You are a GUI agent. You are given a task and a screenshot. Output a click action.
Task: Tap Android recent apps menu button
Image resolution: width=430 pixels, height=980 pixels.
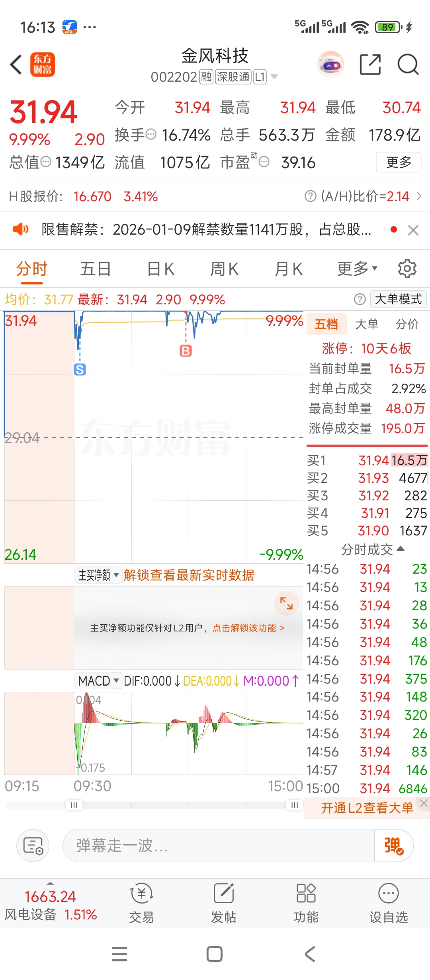point(119,954)
